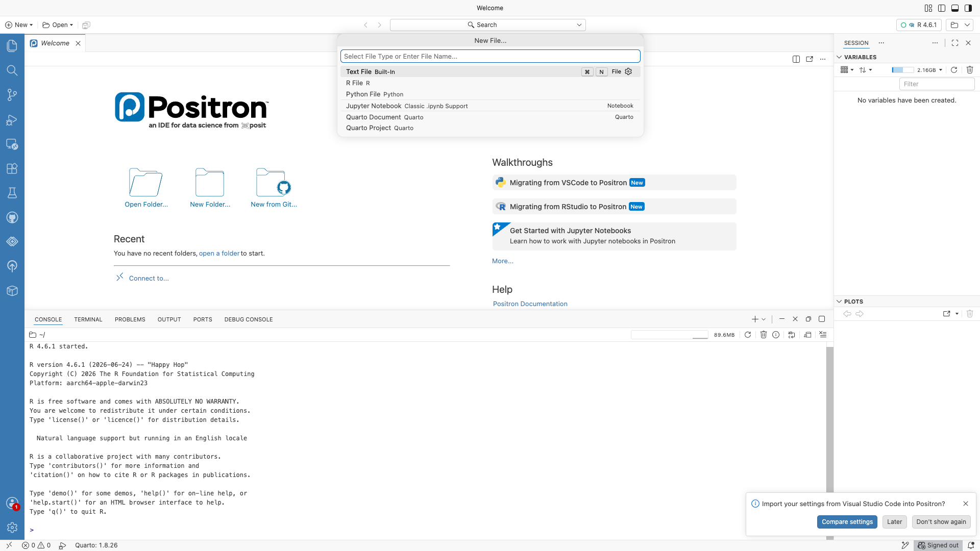Open the Run and Debug view
The width and height of the screenshot is (980, 551).
point(12,120)
